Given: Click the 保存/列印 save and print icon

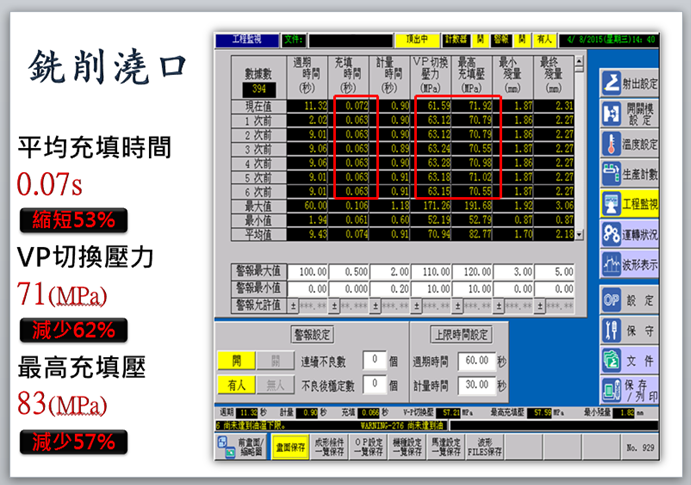Looking at the screenshot, I should (x=629, y=389).
